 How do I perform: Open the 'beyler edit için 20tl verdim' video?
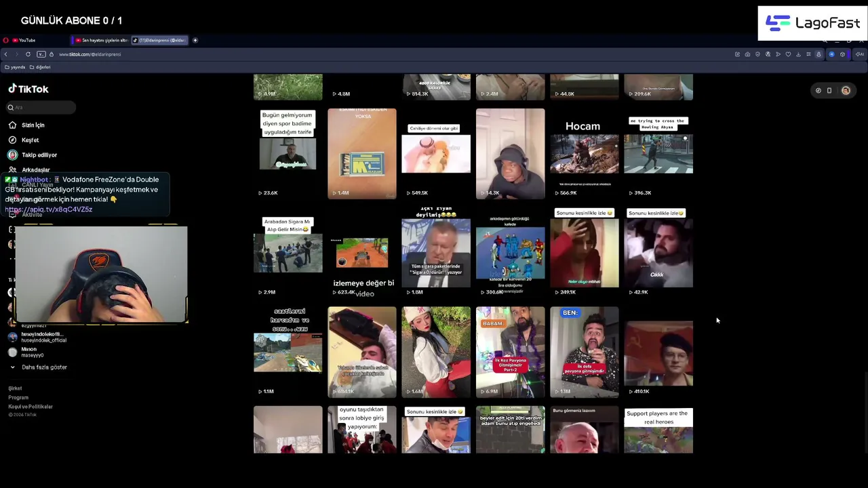point(510,430)
